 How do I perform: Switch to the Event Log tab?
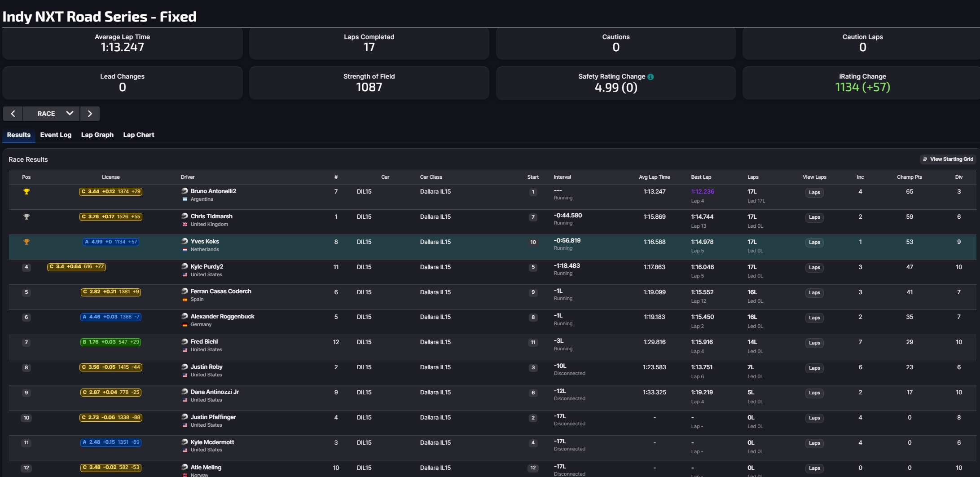(56, 135)
